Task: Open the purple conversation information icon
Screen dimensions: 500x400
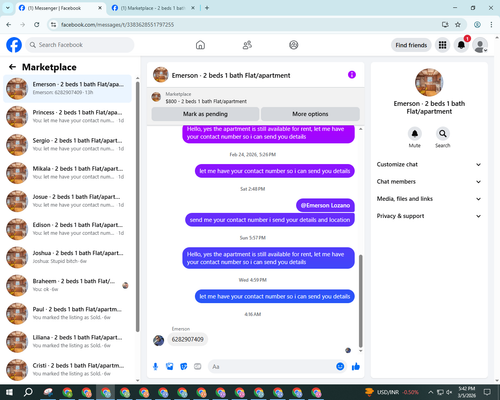Action: coord(352,75)
